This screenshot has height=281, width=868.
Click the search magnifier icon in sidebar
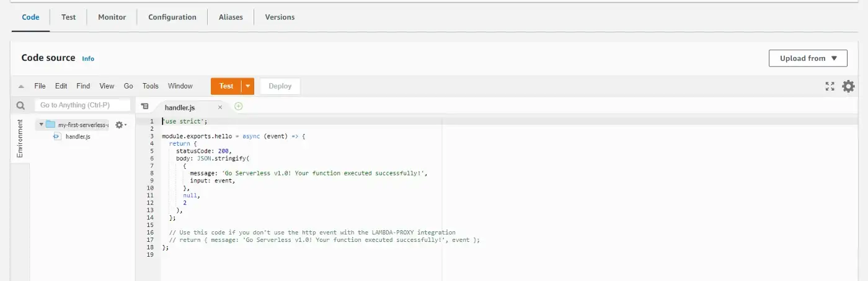click(x=20, y=106)
